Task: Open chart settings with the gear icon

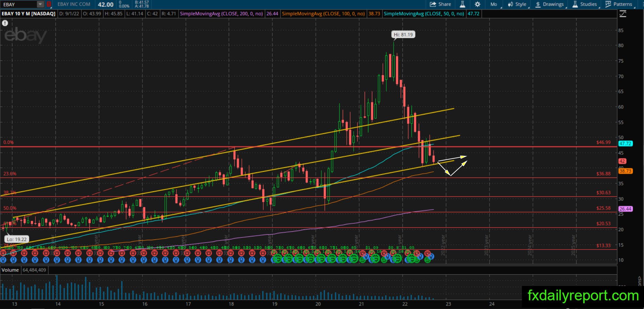Action: click(477, 4)
